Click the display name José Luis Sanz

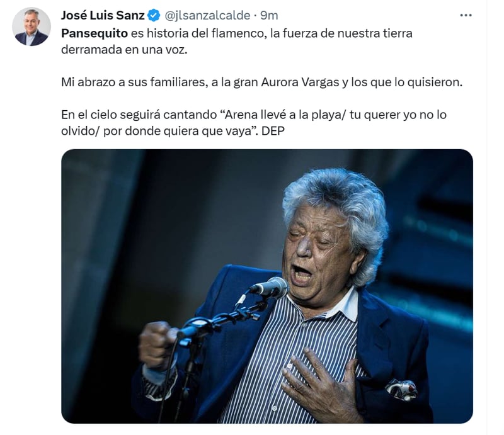click(103, 15)
